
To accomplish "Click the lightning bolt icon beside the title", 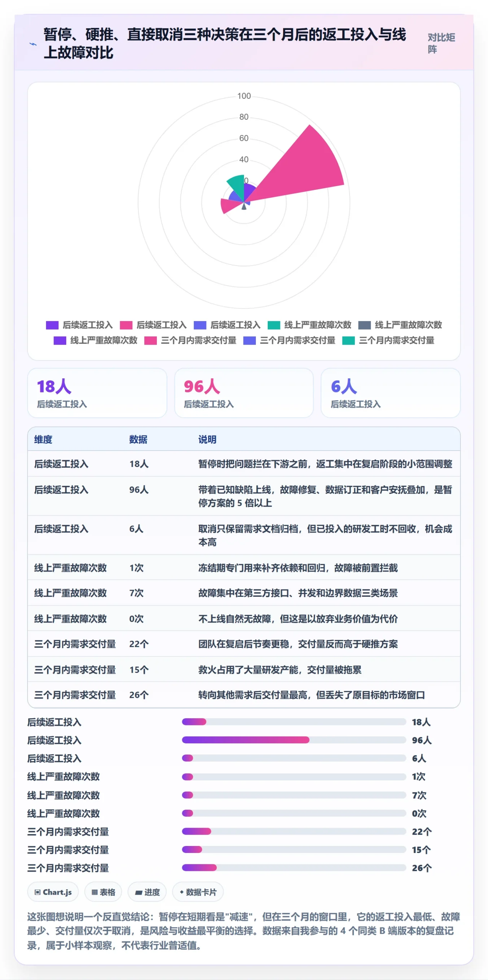I will [x=33, y=44].
